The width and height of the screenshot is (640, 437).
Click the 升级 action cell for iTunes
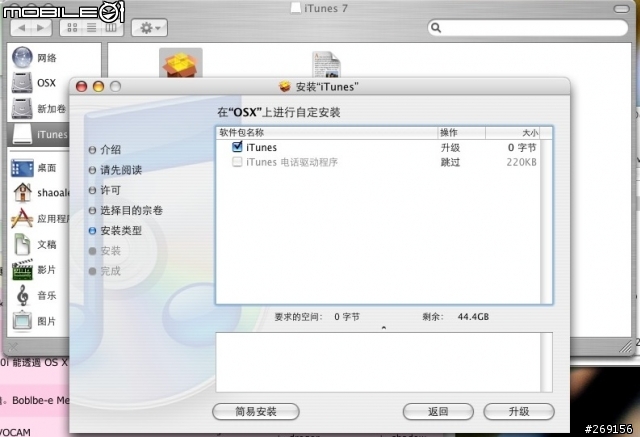tap(450, 147)
